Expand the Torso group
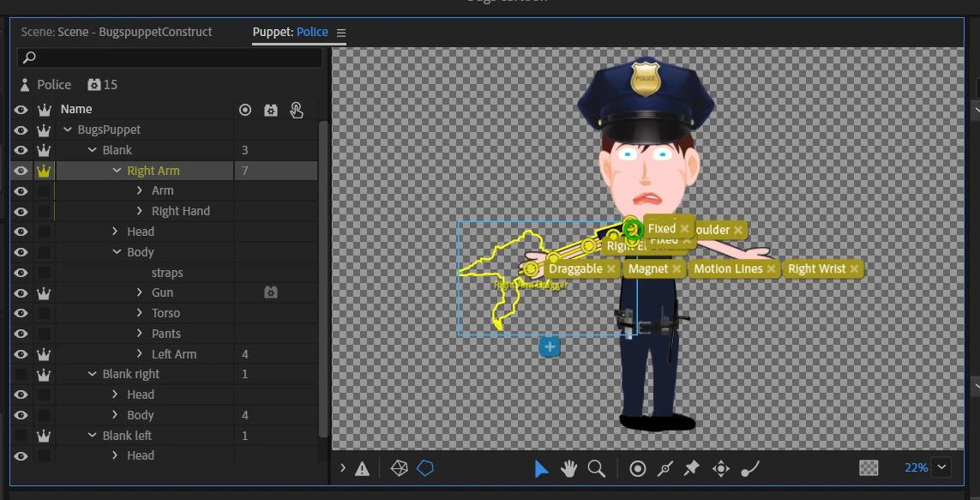Screen dimensions: 980x500 [140, 312]
